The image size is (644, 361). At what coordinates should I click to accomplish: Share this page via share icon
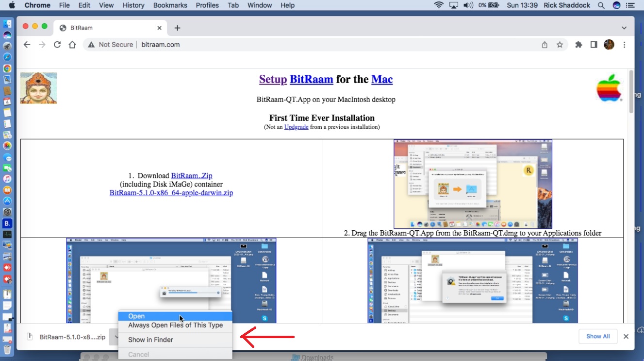(x=545, y=45)
